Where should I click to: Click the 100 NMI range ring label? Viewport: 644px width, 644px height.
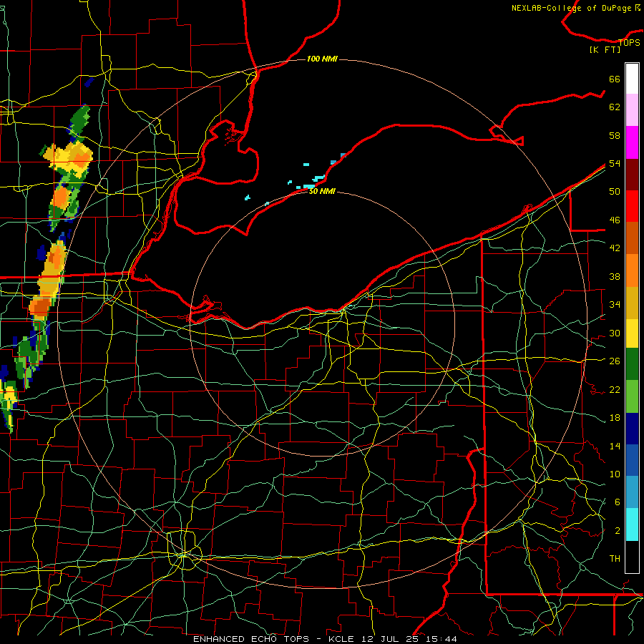point(322,59)
